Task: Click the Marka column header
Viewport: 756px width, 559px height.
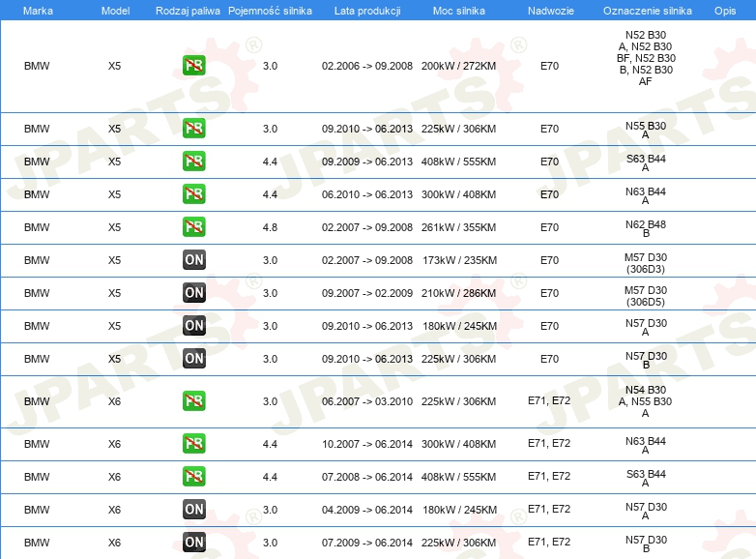Action: (38, 10)
